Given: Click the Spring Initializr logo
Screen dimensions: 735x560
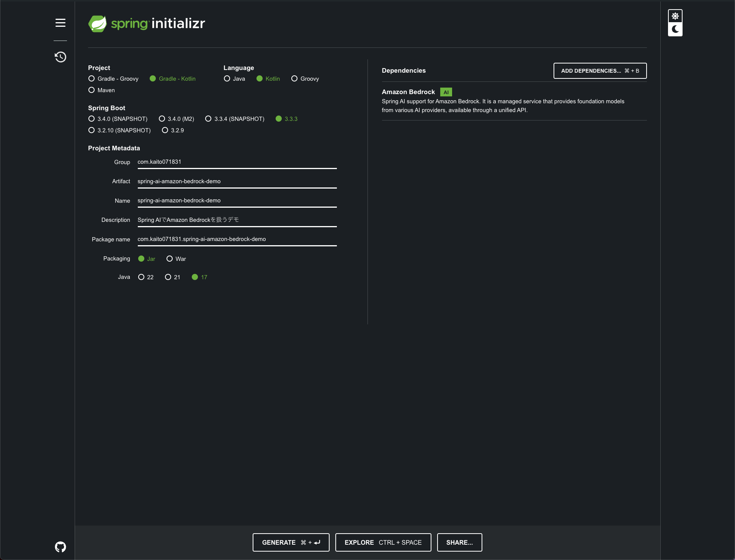Looking at the screenshot, I should 147,24.
